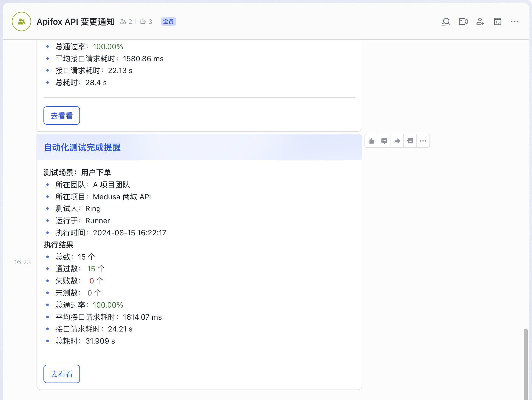Give a thumbs-up reaction to the message
The image size is (532, 400).
[x=371, y=140]
